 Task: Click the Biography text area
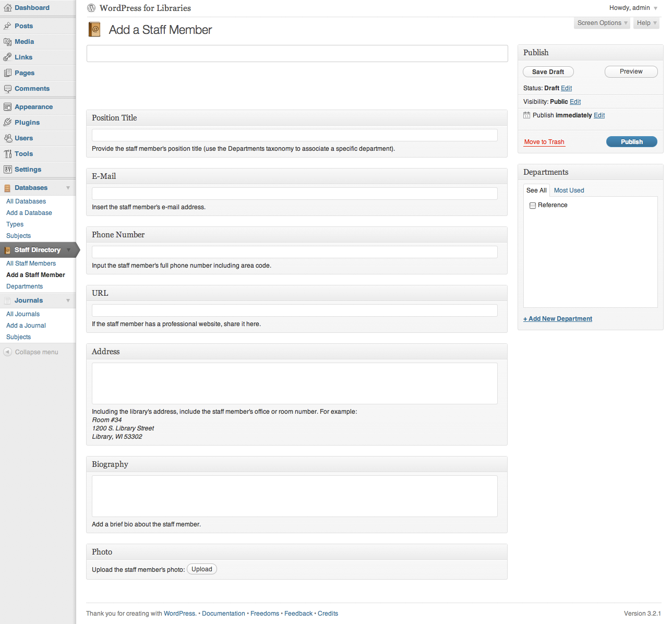(295, 496)
